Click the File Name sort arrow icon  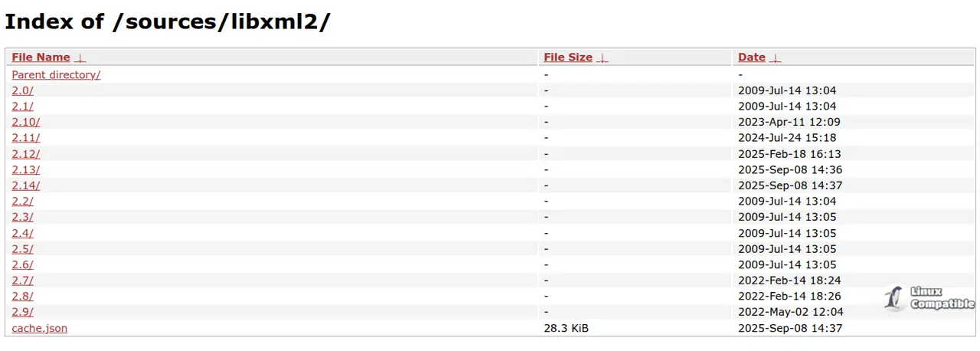80,58
